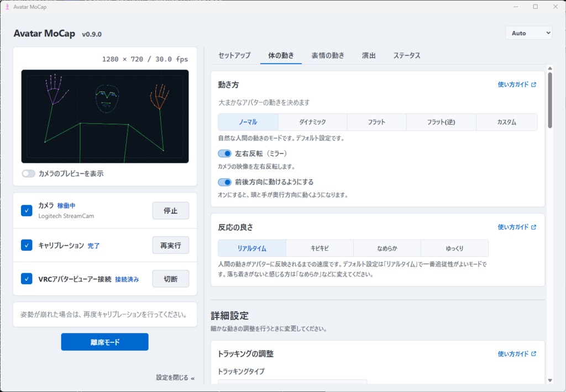Image resolution: width=566 pixels, height=392 pixels.
Task: Click the « collapse chevron next to 設定を閉じる
Action: pyautogui.click(x=193, y=378)
